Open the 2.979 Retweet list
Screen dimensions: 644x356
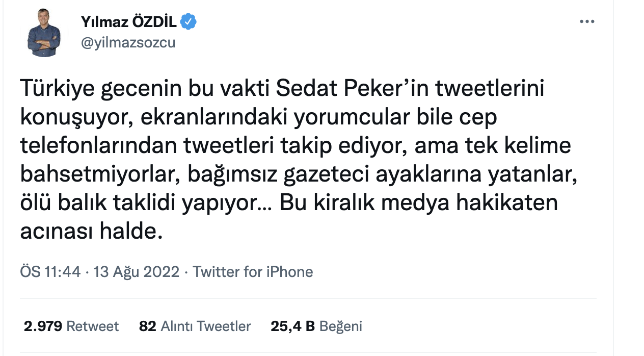(71, 326)
